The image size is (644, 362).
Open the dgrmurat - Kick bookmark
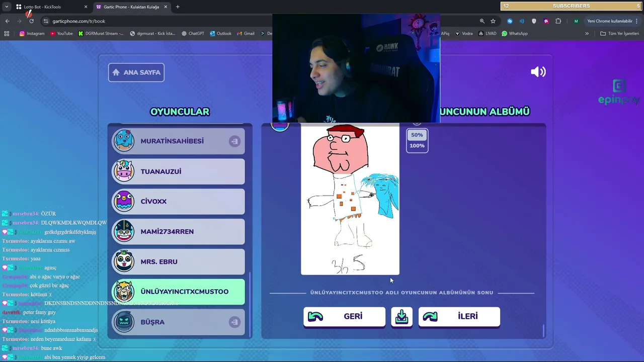point(152,34)
